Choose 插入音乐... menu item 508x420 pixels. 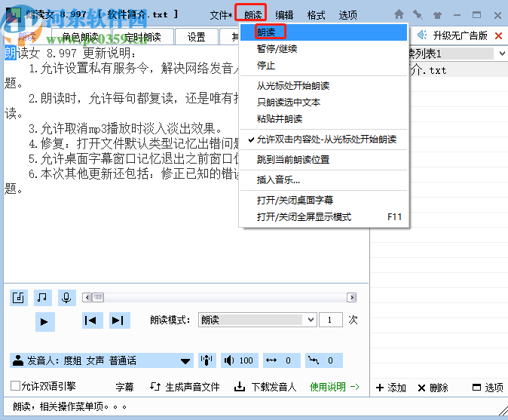click(324, 180)
